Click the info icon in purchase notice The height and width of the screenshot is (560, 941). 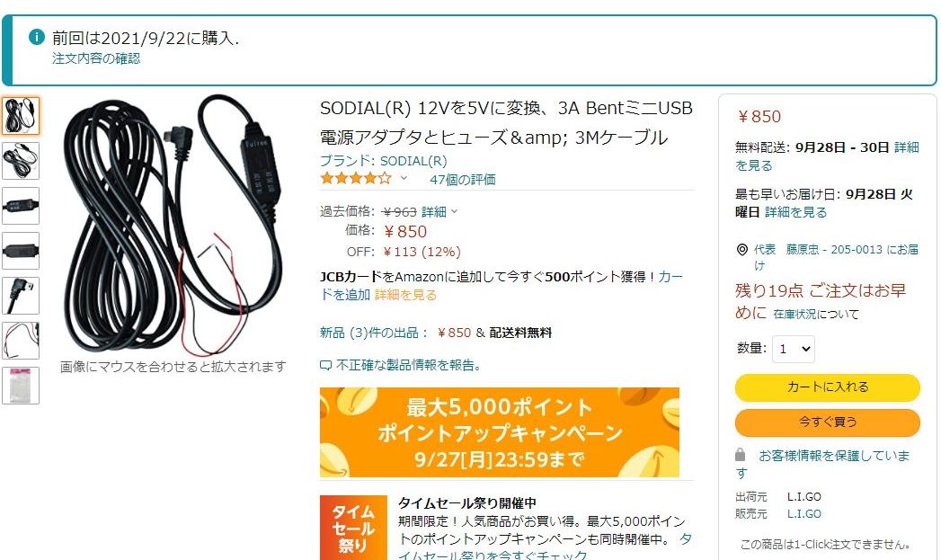(37, 37)
